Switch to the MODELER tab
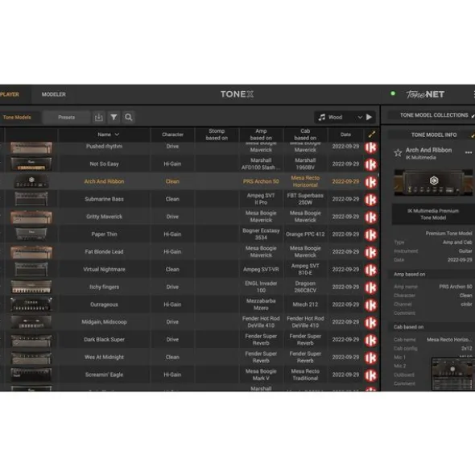475x476 pixels. pos(54,94)
